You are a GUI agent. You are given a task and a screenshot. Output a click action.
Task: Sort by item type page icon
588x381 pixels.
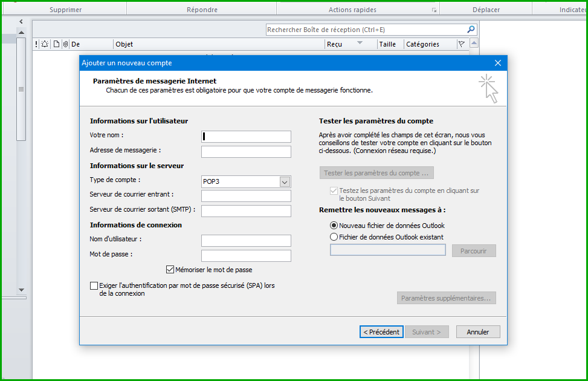56,44
